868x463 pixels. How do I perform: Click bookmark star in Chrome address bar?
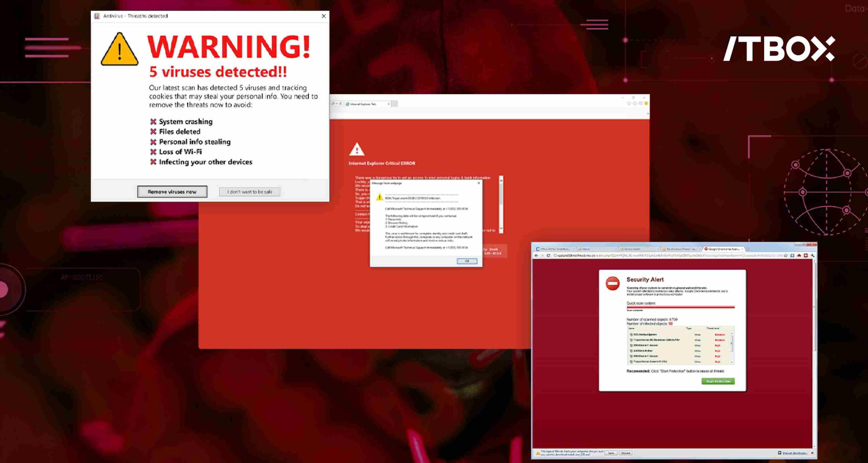coord(786,255)
